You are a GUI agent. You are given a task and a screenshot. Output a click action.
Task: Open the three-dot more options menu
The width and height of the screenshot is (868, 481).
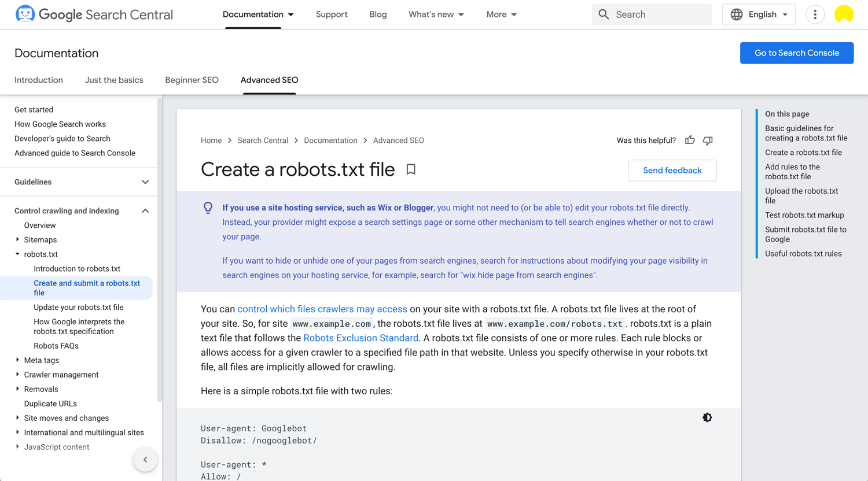815,14
